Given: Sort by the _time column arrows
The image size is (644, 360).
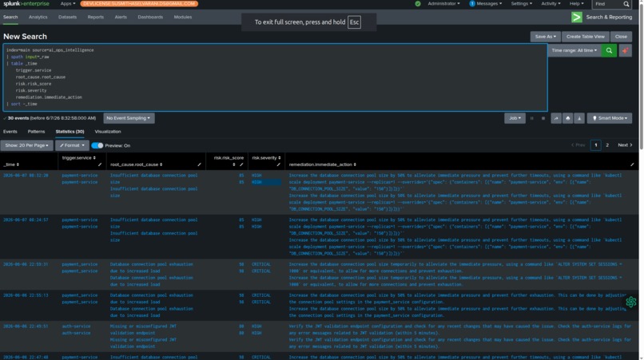Looking at the screenshot, I should pos(18,164).
